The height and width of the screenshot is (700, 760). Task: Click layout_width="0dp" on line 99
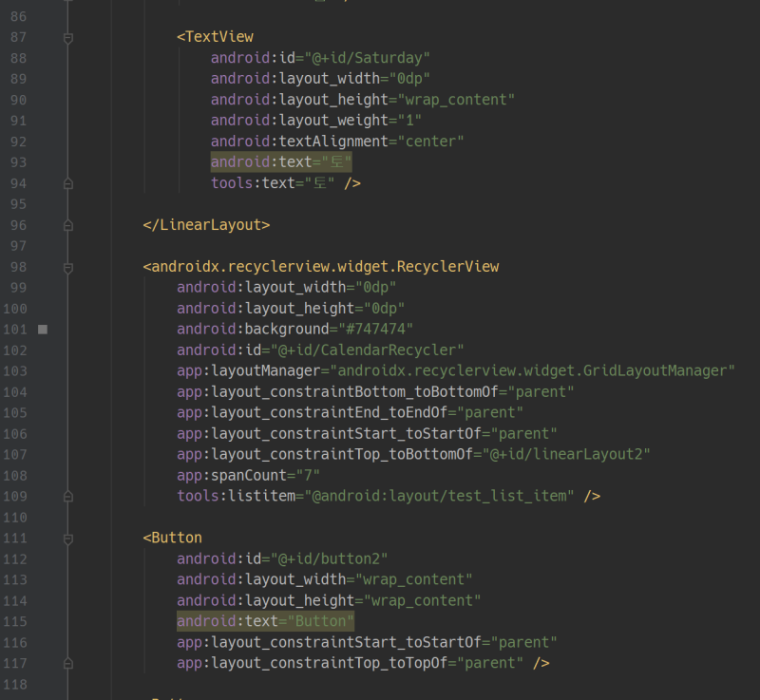[320, 287]
